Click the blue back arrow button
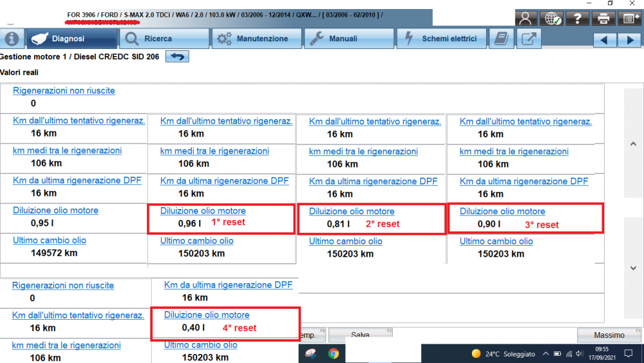 177,57
